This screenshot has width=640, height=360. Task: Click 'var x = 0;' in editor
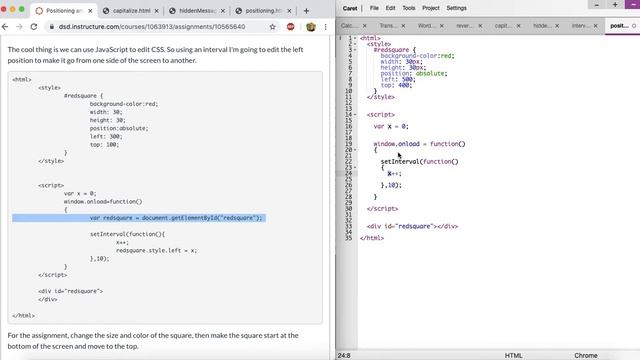coord(391,127)
